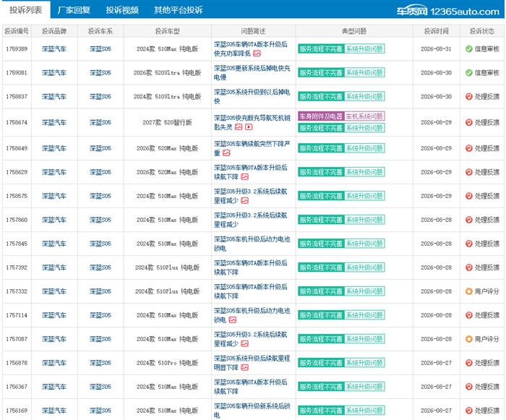Click orange 用户评分 status icon for 1757087
506x420 pixels.
coord(469,339)
